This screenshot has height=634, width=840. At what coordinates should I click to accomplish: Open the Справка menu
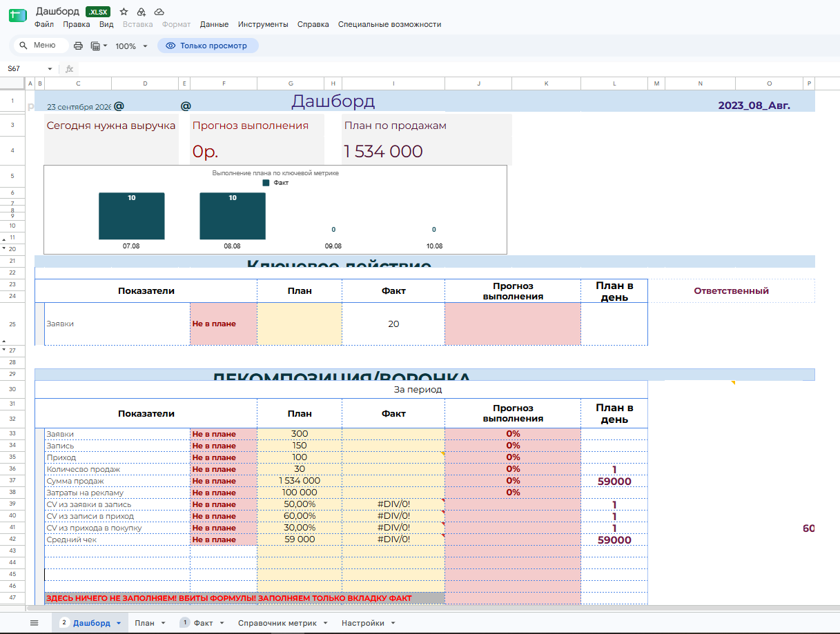coord(313,24)
